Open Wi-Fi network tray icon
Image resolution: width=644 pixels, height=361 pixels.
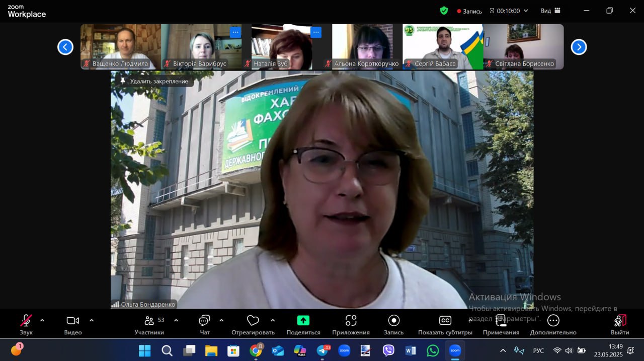point(557,350)
